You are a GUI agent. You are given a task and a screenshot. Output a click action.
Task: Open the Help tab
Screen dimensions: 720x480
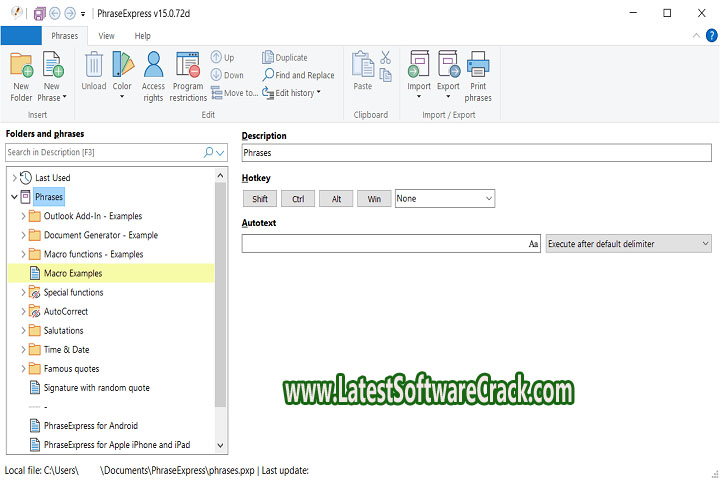click(x=143, y=36)
